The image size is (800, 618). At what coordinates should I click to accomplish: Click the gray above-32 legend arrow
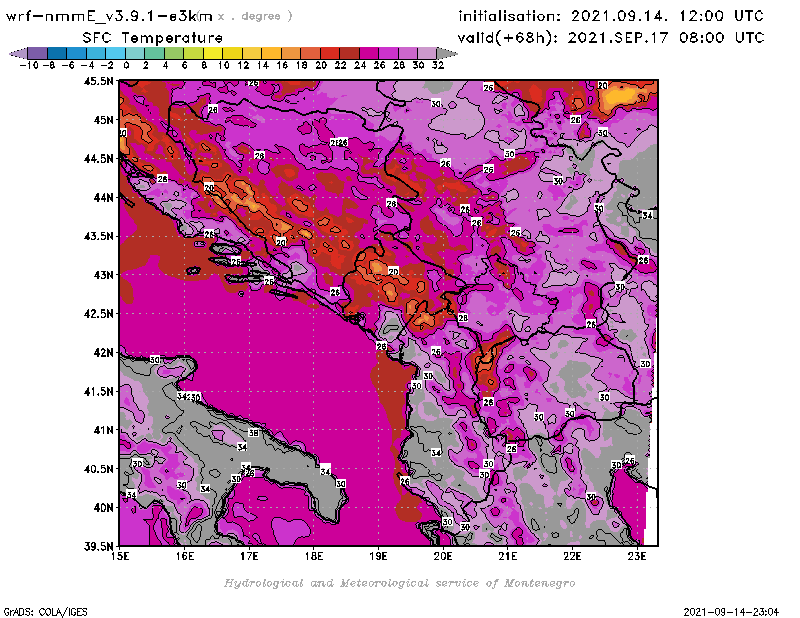click(447, 53)
